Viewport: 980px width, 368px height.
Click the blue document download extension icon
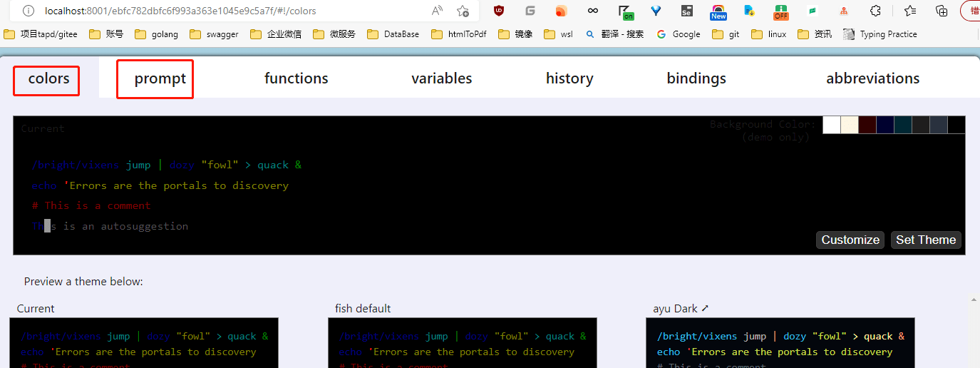coord(749,11)
